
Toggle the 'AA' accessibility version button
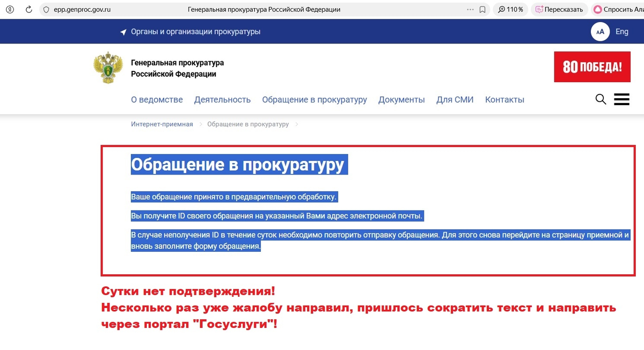[601, 32]
